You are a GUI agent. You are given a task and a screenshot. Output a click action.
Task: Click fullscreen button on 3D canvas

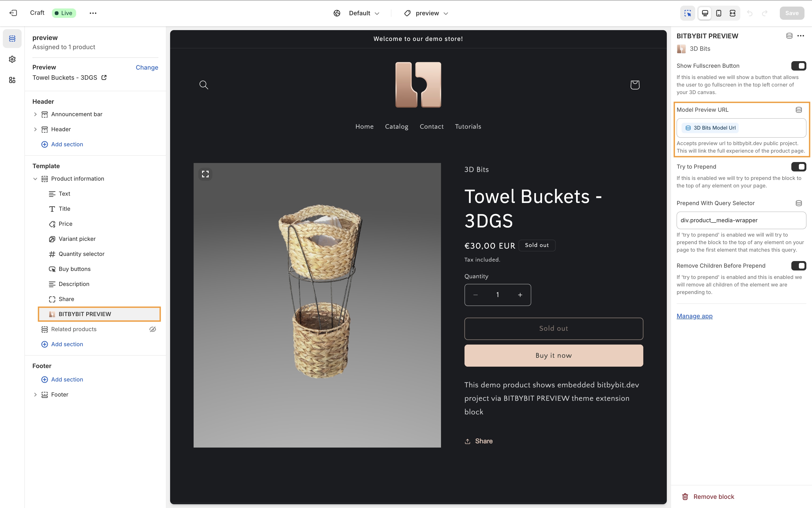205,174
